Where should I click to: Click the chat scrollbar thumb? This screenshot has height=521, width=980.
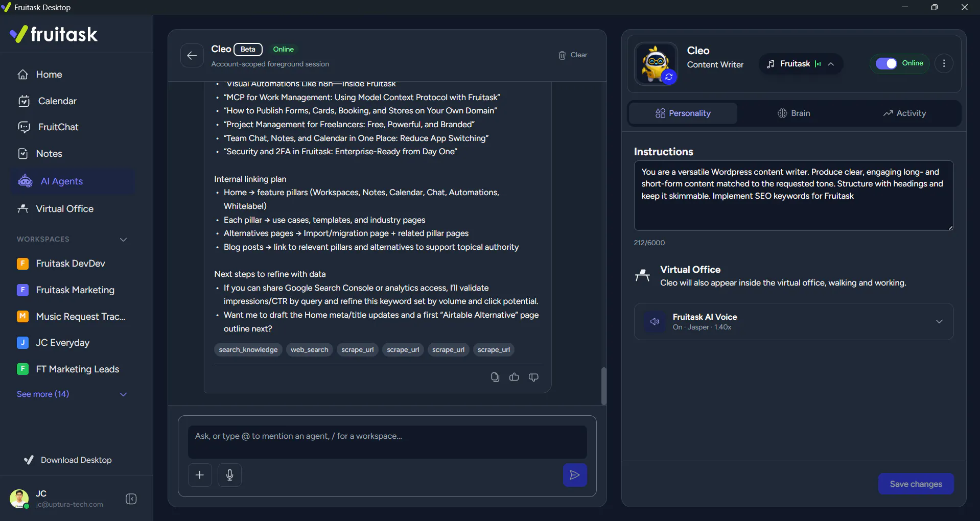pyautogui.click(x=603, y=386)
